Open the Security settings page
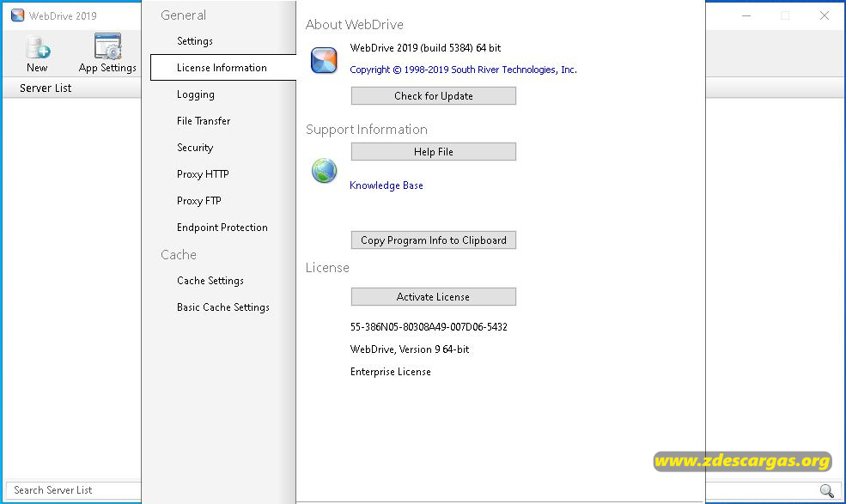 [x=195, y=148]
